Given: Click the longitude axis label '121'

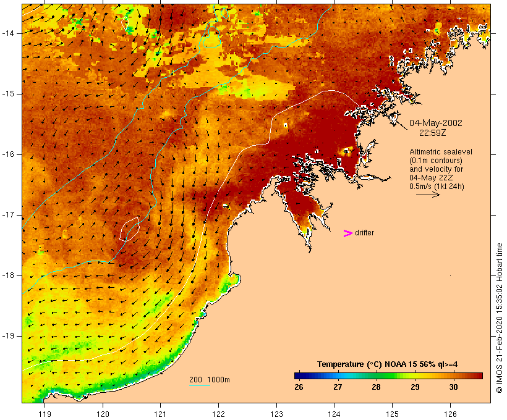Looking at the screenshot, I should [x=160, y=414].
